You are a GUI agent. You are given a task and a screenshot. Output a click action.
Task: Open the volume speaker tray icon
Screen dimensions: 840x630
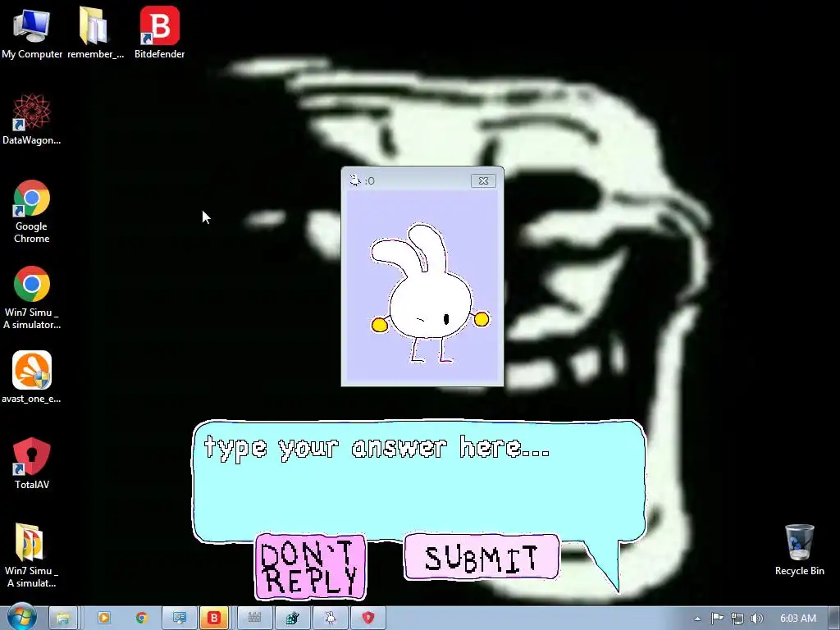[x=756, y=619]
